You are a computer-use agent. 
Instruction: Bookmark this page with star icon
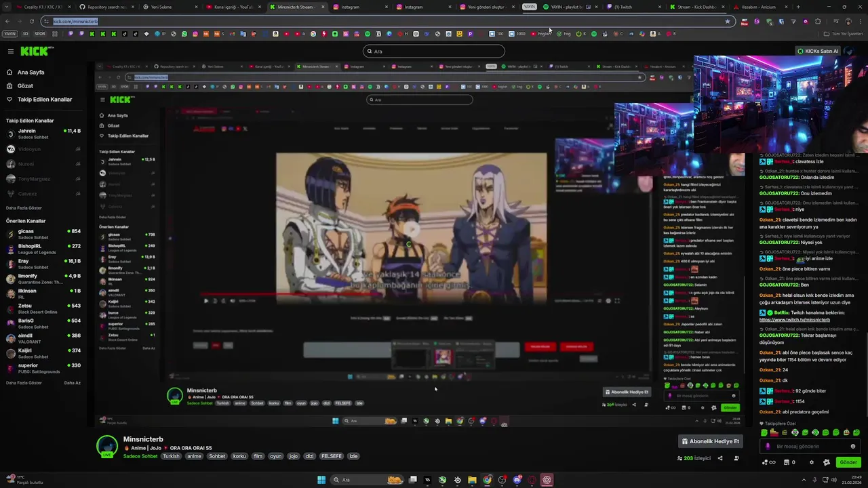(x=728, y=21)
